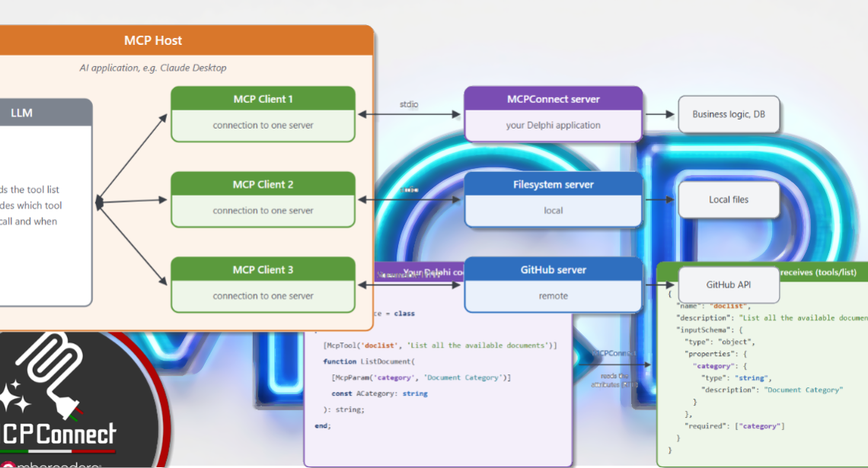Click the "ds the tool list" LLM text

tap(30, 189)
